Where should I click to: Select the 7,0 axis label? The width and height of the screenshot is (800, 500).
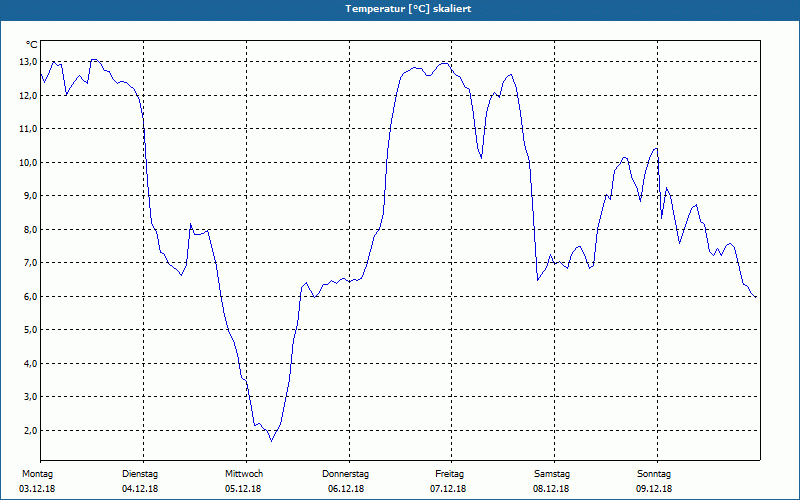[x=30, y=263]
